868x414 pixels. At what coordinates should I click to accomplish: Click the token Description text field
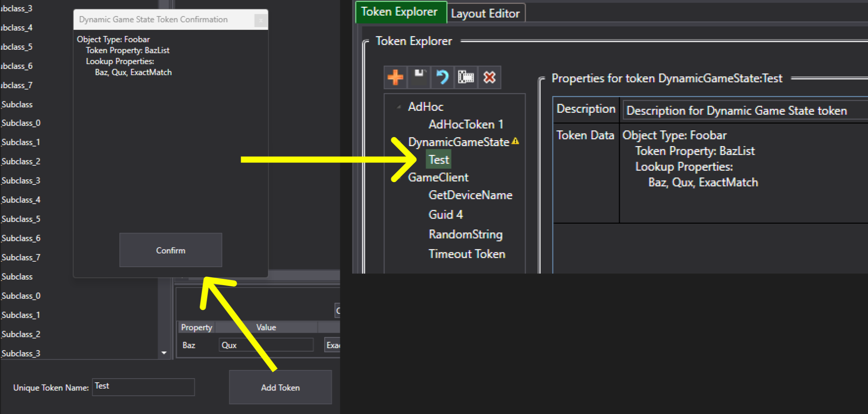click(744, 111)
